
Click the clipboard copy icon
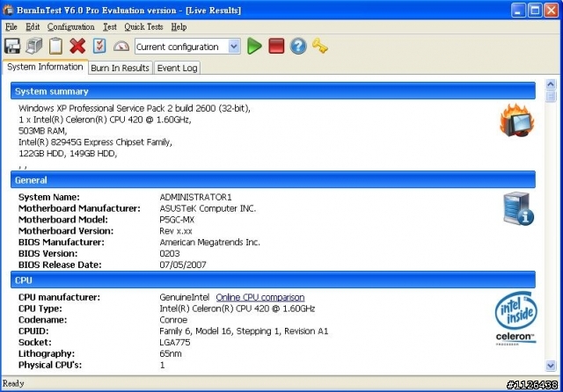[x=55, y=47]
